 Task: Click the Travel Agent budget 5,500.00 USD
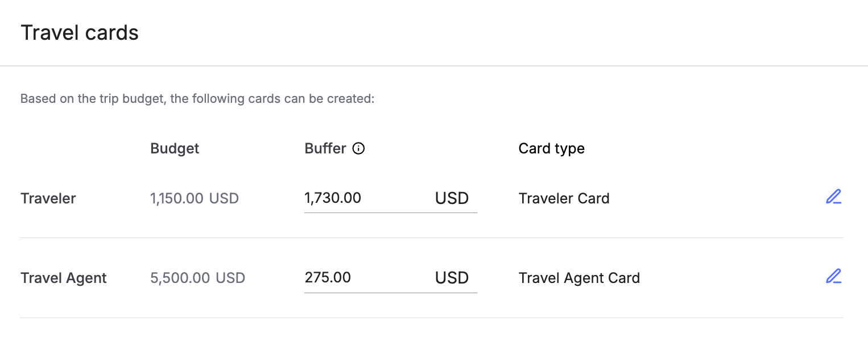click(197, 278)
